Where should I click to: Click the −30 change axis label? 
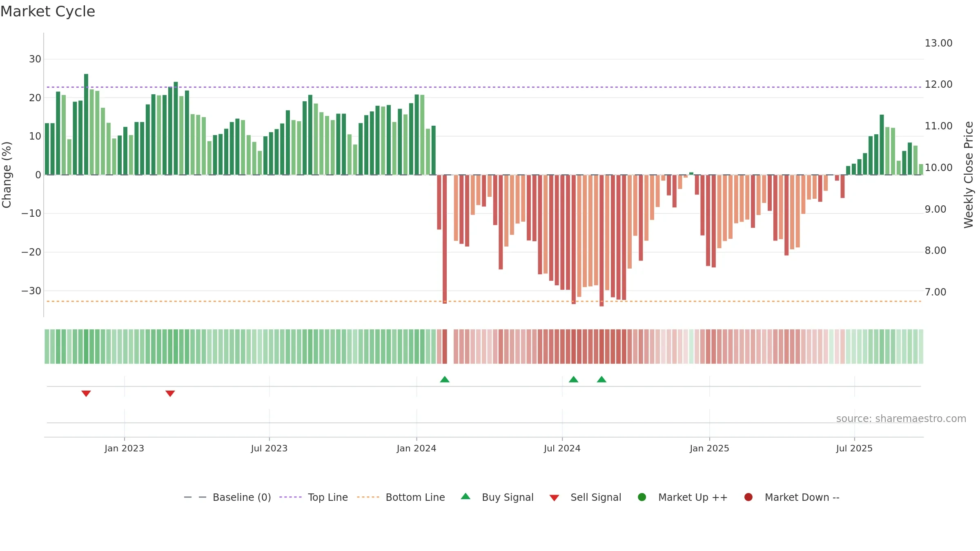31,291
